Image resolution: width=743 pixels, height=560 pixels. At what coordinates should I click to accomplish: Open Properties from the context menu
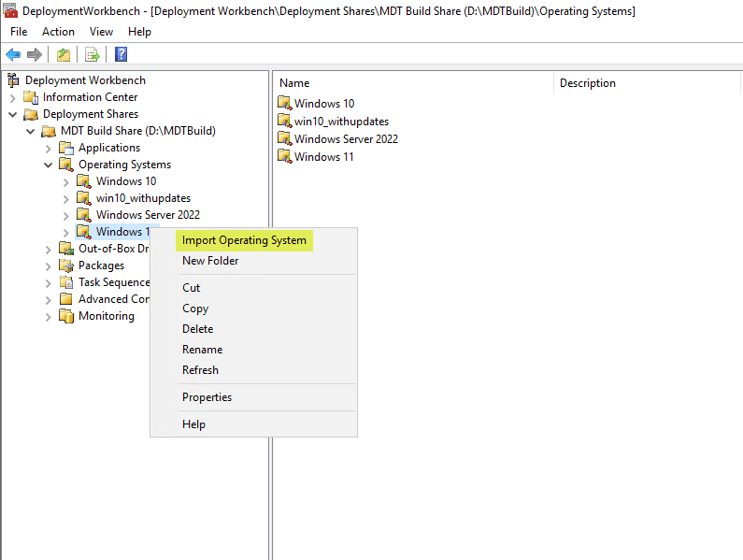pyautogui.click(x=253, y=397)
